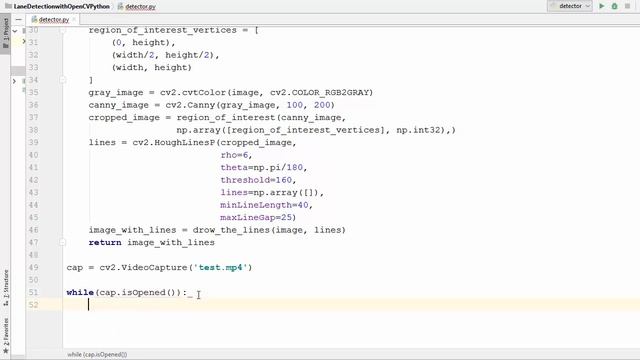The width and height of the screenshot is (640, 360).
Task: Click the '(width/2, height/2)' tuple
Action: (163, 55)
